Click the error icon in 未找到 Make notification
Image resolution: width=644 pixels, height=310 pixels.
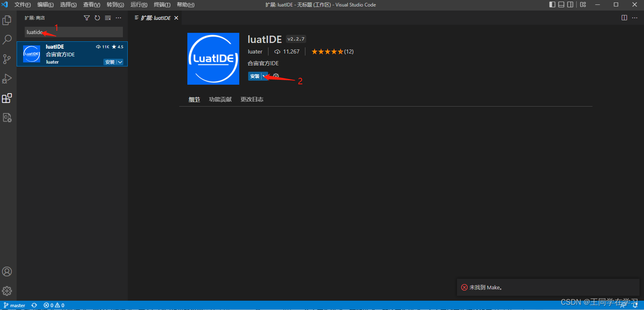point(464,287)
